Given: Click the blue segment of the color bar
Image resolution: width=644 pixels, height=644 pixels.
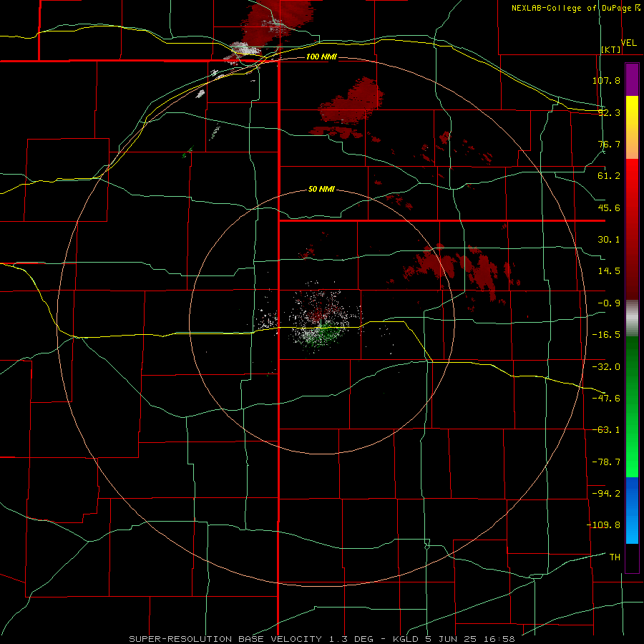Looking at the screenshot, I should click(632, 510).
